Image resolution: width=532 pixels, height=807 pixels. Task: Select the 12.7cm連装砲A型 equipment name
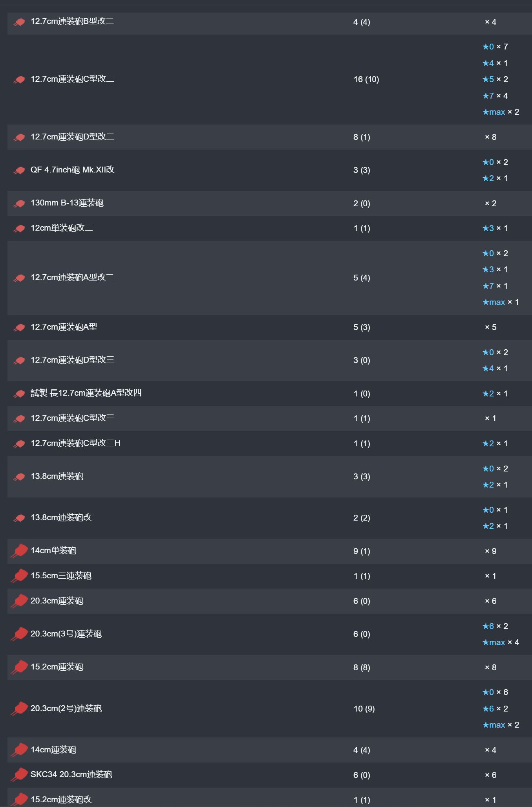pos(64,327)
